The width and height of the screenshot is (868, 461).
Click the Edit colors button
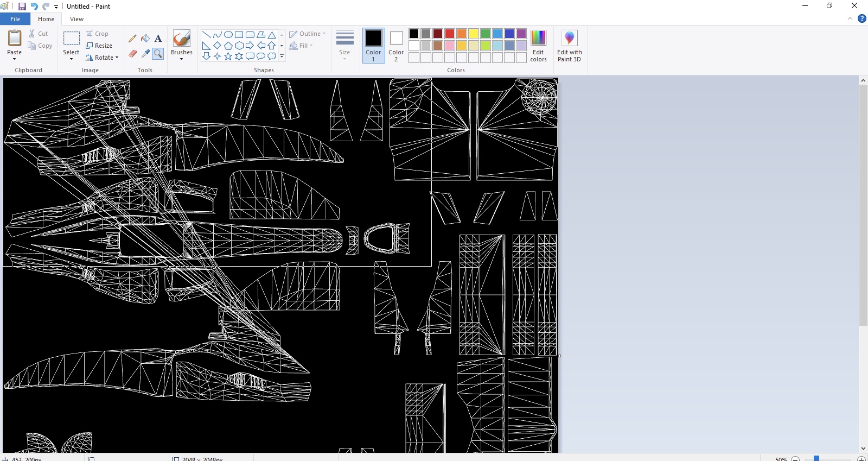pos(538,46)
